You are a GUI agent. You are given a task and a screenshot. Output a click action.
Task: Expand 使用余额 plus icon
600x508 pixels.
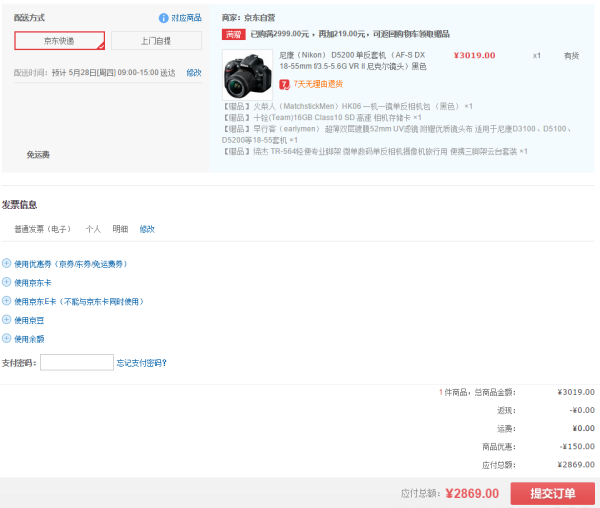(7, 338)
